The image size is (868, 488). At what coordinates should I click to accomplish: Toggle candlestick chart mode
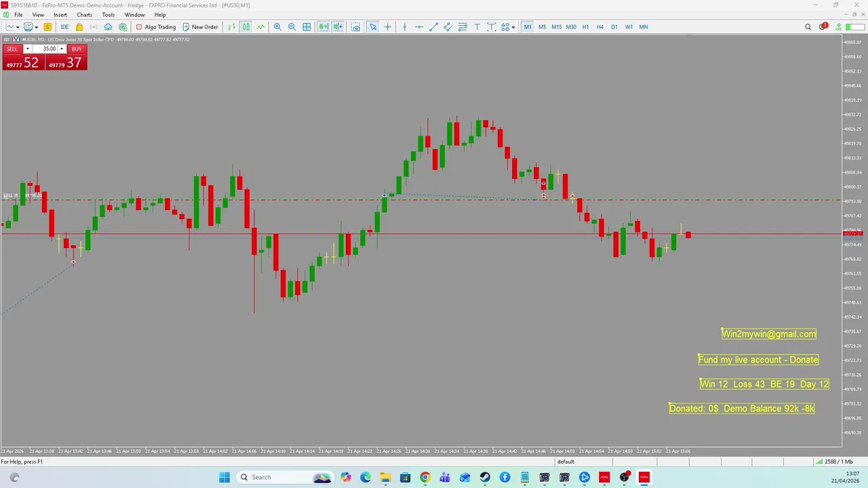tap(245, 27)
